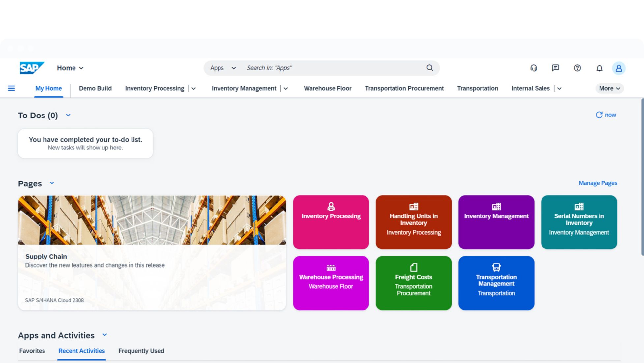
Task: Click the SAP logo
Action: tap(32, 68)
